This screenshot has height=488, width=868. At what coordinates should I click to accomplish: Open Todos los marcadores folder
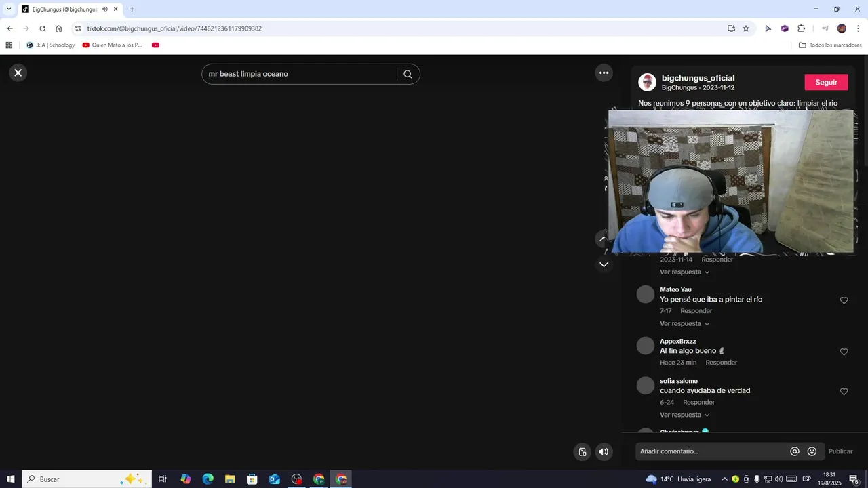(x=830, y=45)
